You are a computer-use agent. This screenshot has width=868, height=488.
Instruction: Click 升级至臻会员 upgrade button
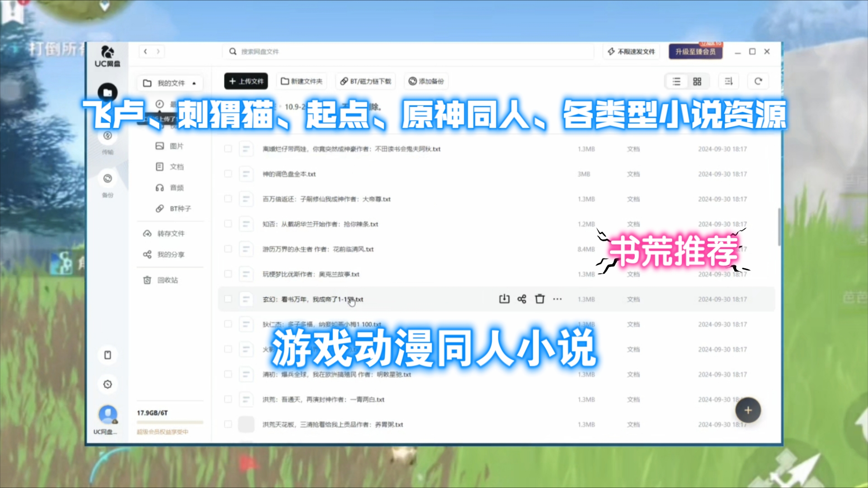(x=695, y=52)
